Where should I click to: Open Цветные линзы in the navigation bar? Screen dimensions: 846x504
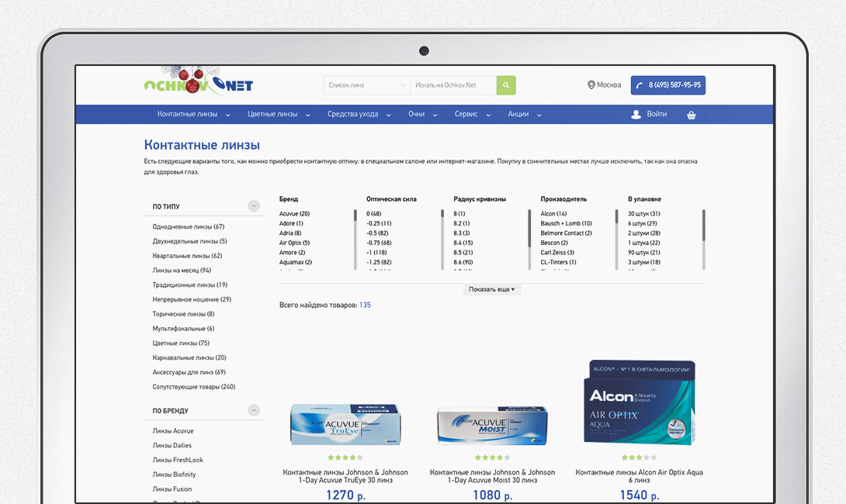pos(272,114)
